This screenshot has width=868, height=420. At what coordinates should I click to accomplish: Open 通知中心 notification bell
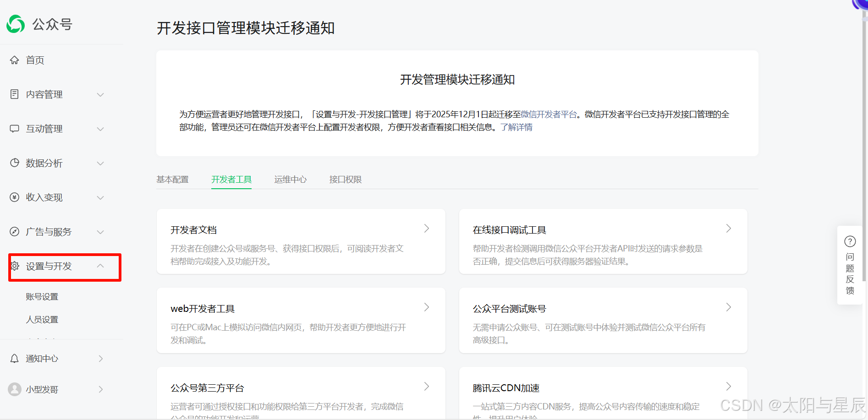click(14, 358)
